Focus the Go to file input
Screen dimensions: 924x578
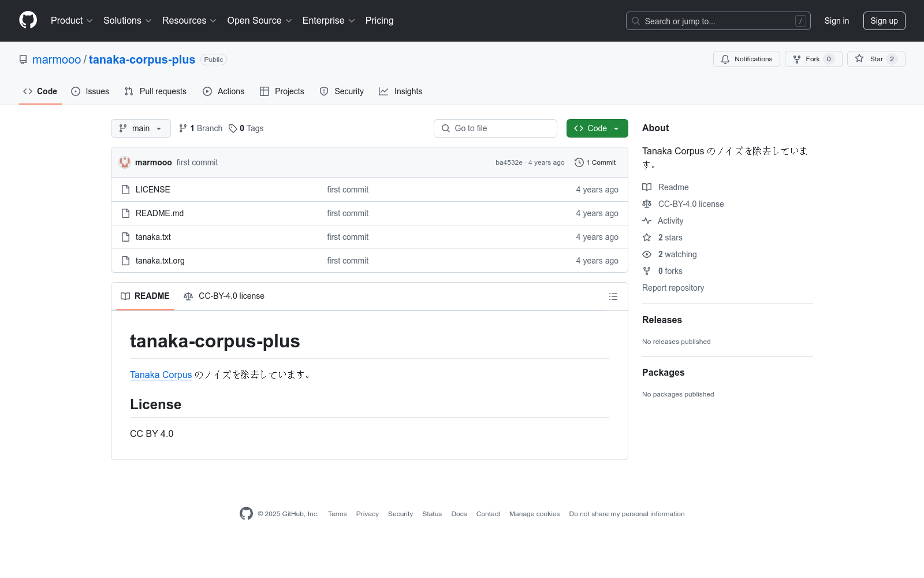click(495, 128)
